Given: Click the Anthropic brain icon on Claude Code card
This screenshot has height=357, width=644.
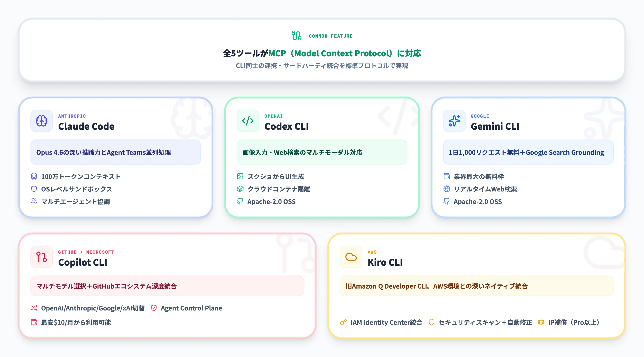Looking at the screenshot, I should (42, 121).
